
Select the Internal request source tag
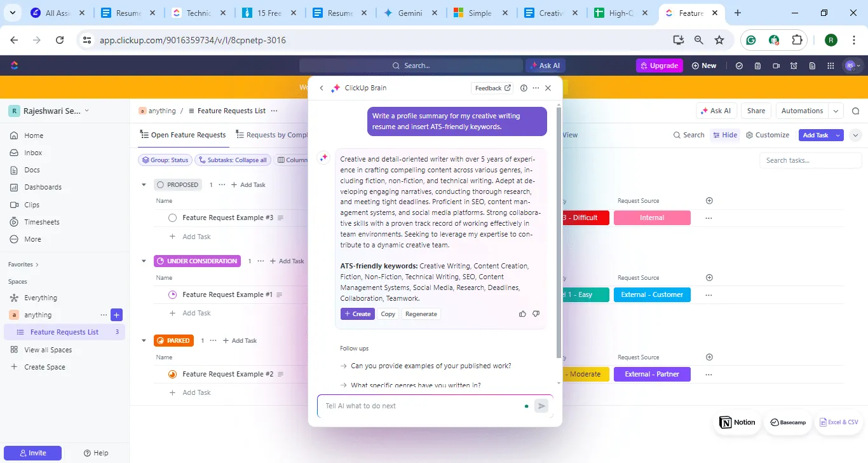(x=652, y=218)
